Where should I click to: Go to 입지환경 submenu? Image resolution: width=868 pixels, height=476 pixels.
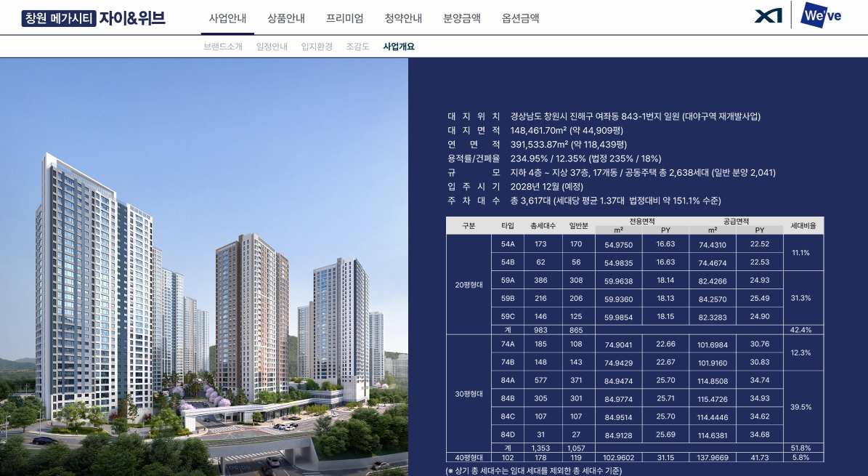click(x=317, y=47)
